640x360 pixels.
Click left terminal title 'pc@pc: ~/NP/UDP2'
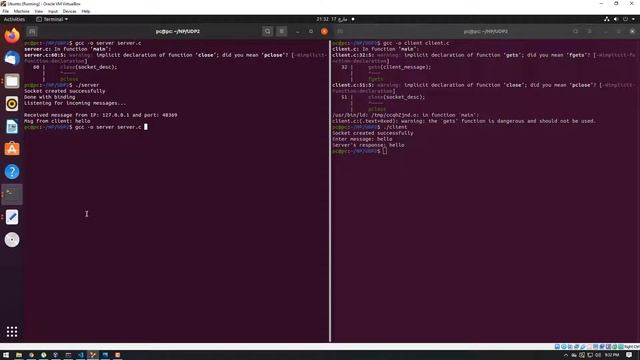pos(178,31)
